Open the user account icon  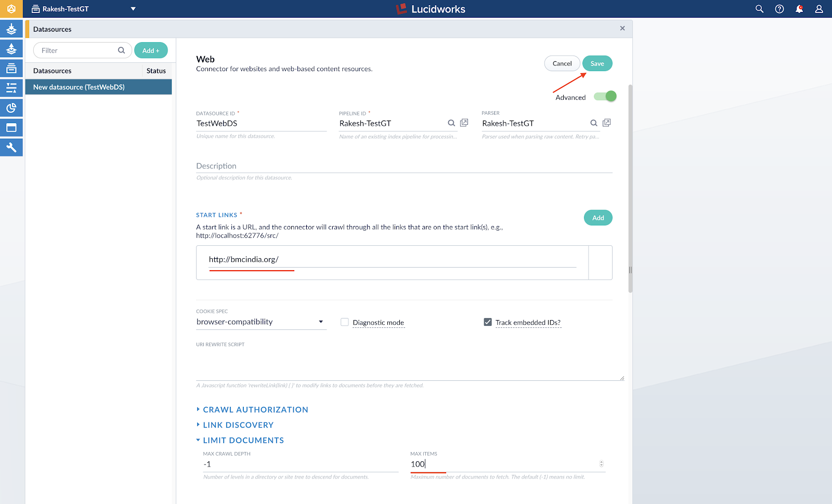click(x=819, y=9)
